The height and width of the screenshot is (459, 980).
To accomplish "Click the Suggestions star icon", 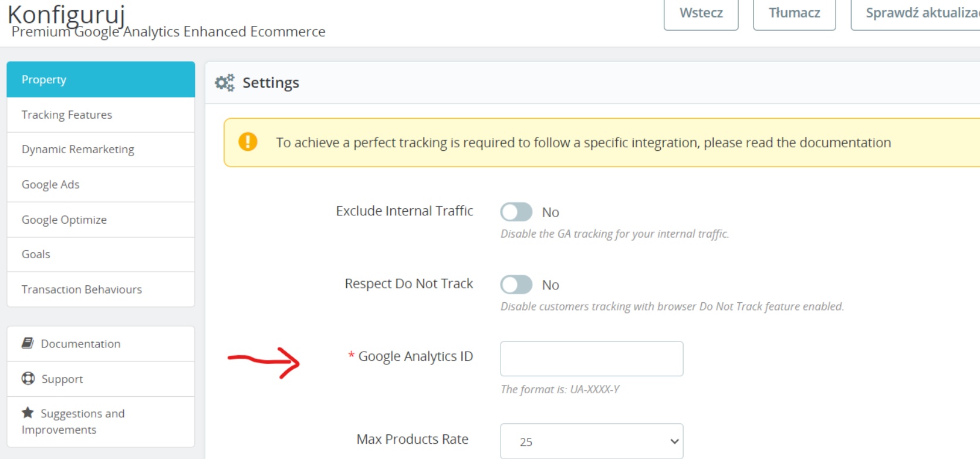I will coord(28,413).
